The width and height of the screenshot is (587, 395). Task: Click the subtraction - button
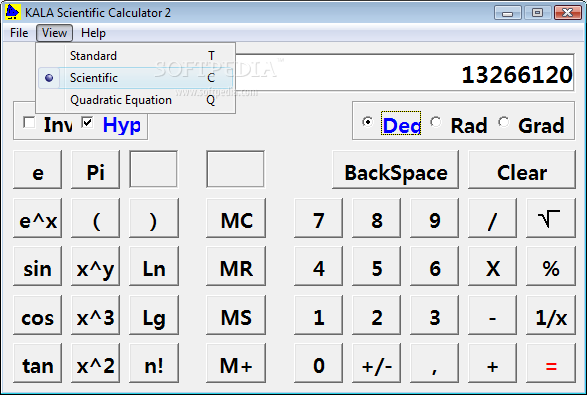[x=492, y=315]
